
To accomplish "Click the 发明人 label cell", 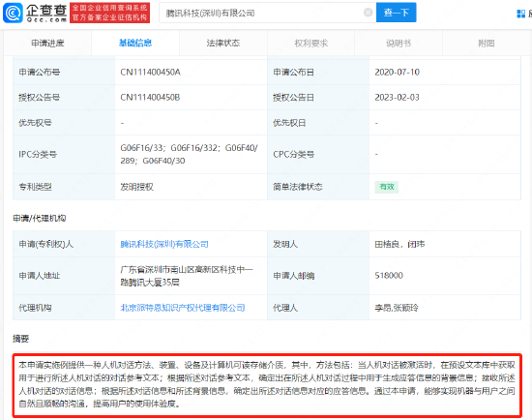I will point(318,244).
